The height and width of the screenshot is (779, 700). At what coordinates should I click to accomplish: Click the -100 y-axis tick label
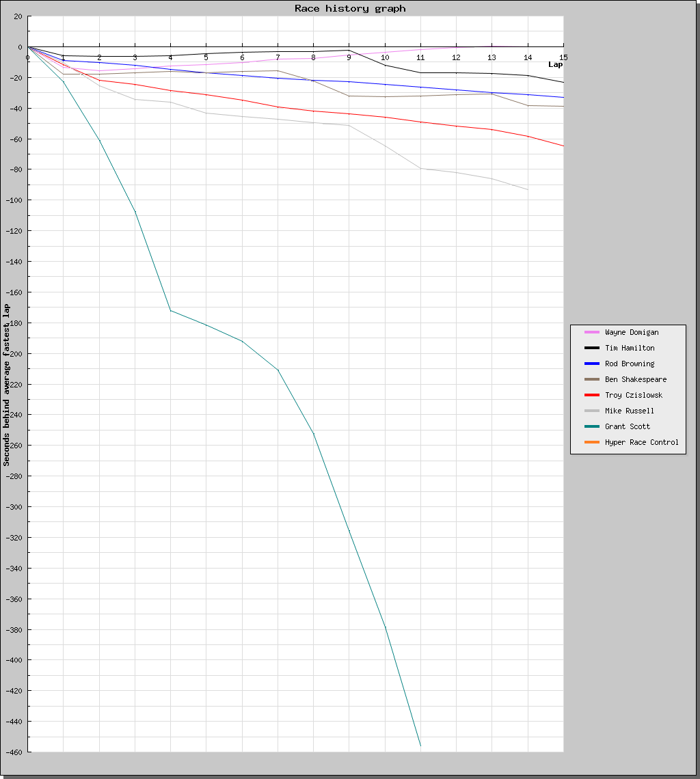point(14,200)
